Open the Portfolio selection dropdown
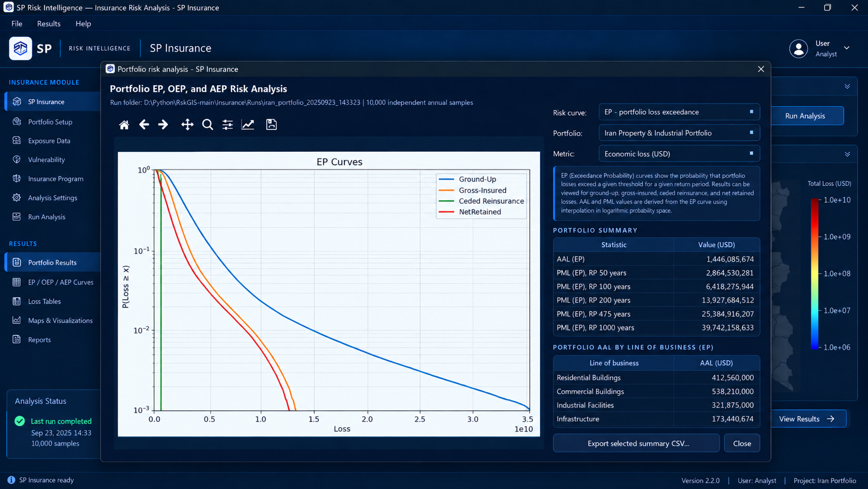The image size is (868, 489). 679,133
